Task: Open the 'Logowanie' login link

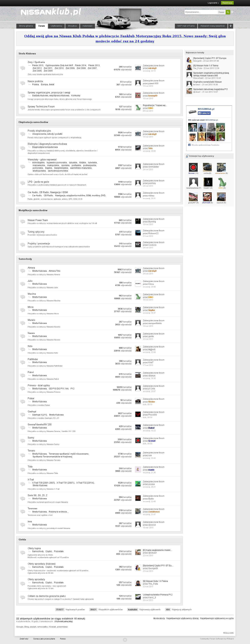Action: (x=213, y=3)
